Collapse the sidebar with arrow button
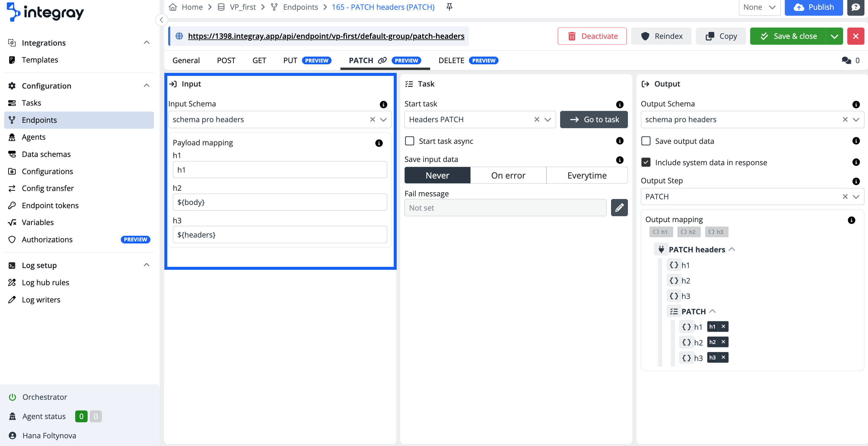The width and height of the screenshot is (868, 446). click(x=162, y=20)
